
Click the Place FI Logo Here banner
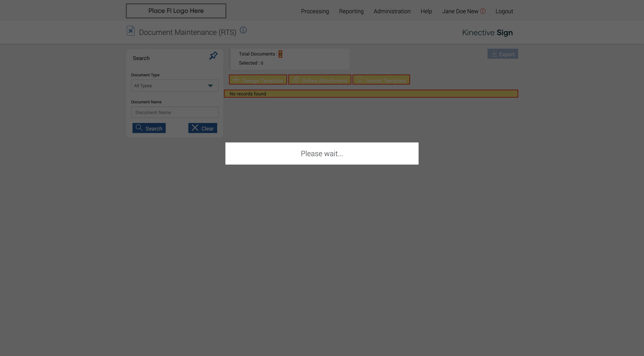pyautogui.click(x=176, y=11)
